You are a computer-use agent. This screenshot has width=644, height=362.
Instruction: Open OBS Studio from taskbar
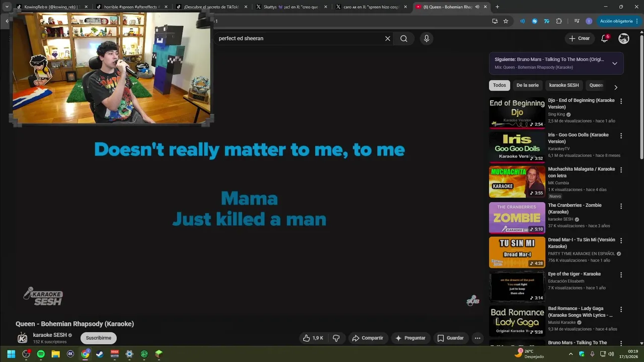coord(26,354)
